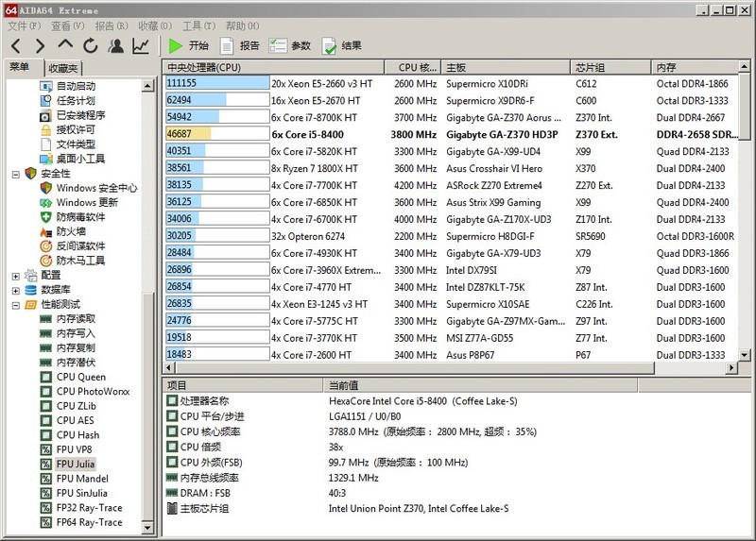Open the graph chart toolbar icon
Screen dimensions: 756x541
click(141, 45)
